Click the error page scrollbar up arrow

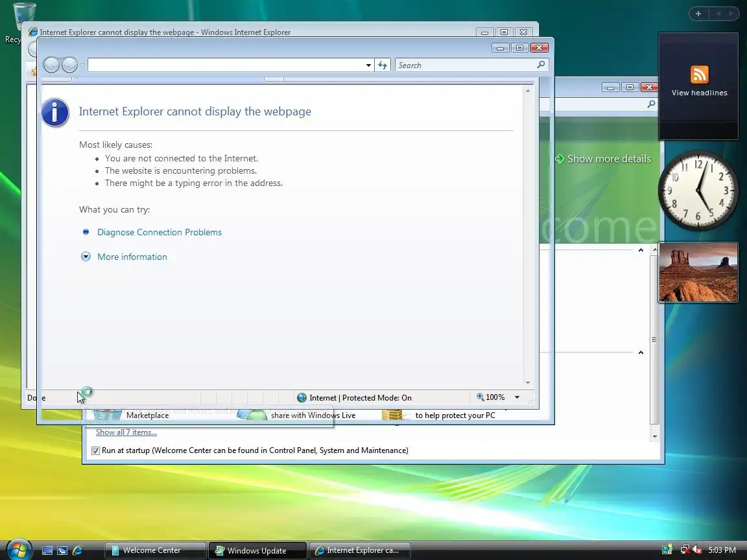pos(527,91)
